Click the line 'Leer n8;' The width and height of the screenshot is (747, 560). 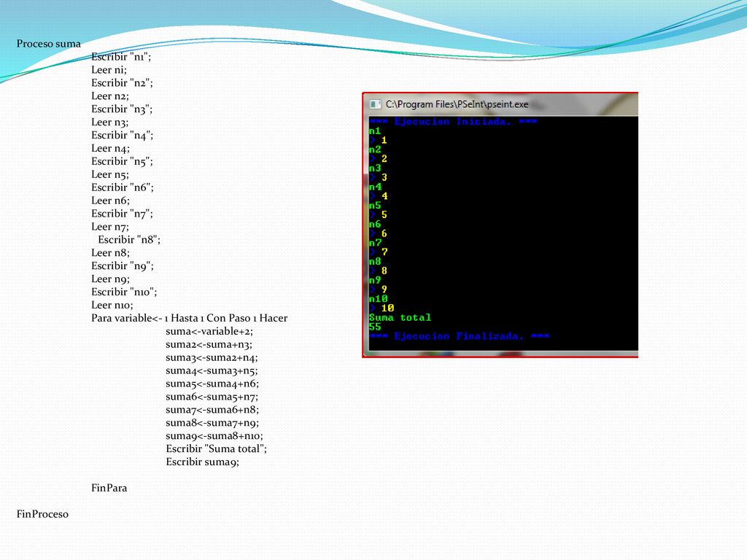tap(111, 253)
